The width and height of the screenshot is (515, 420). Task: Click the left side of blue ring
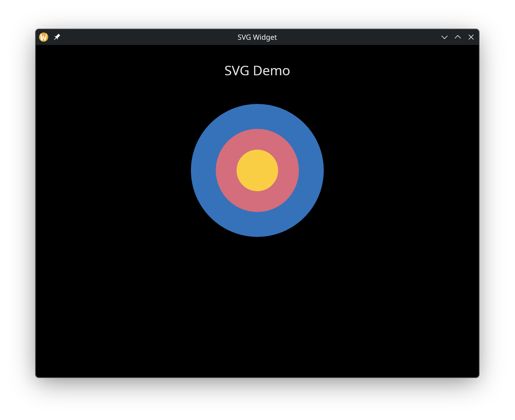(203, 170)
